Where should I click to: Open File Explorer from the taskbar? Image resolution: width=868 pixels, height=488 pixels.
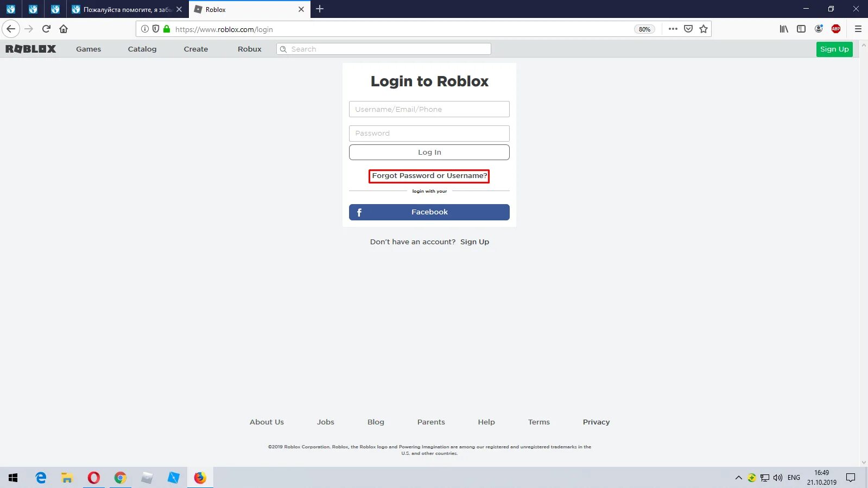[x=67, y=478]
